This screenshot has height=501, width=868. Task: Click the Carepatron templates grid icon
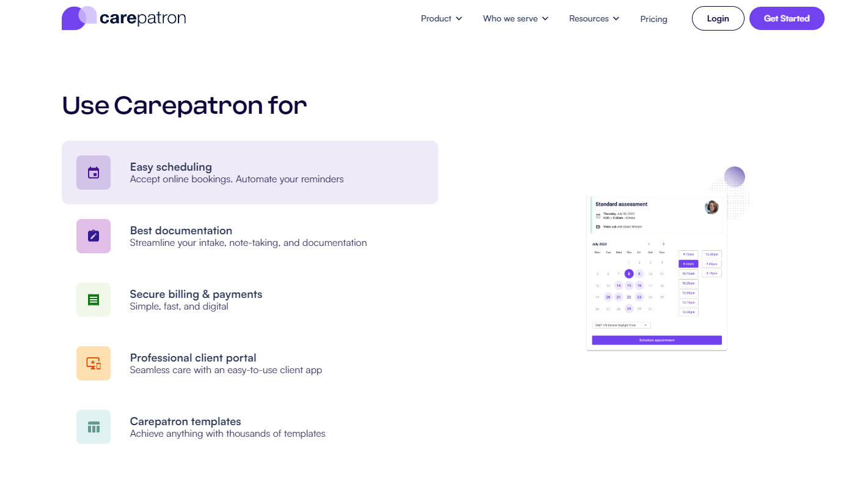coord(93,427)
